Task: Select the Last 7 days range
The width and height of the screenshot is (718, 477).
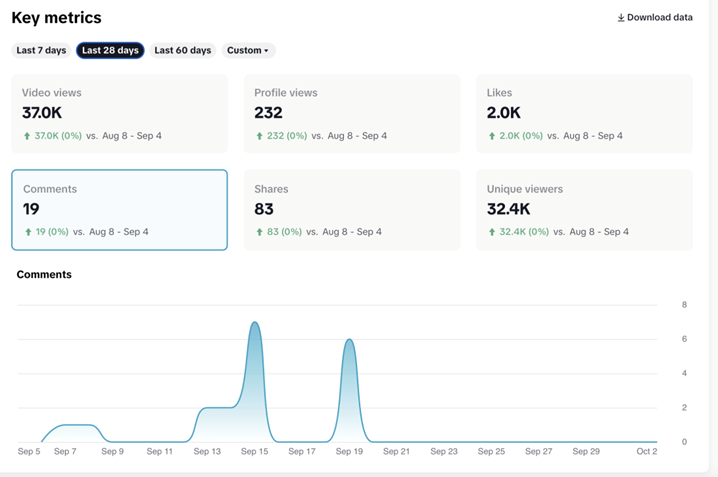Action: 41,50
